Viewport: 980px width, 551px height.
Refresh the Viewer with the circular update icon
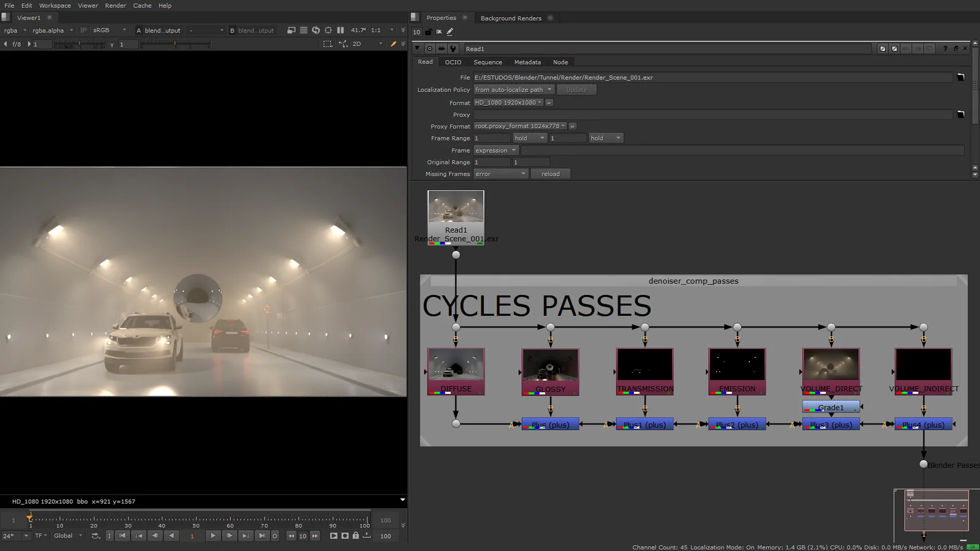point(316,30)
